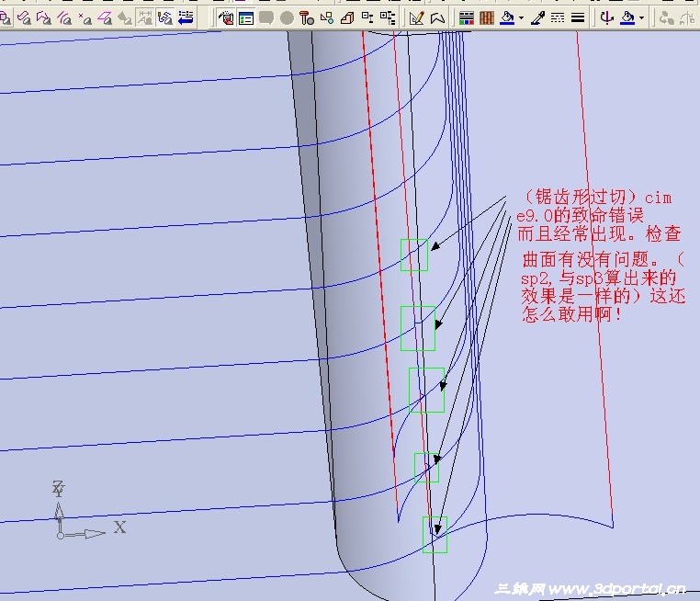The height and width of the screenshot is (601, 700).
Task: Open the line thickness icon
Action: tap(578, 17)
